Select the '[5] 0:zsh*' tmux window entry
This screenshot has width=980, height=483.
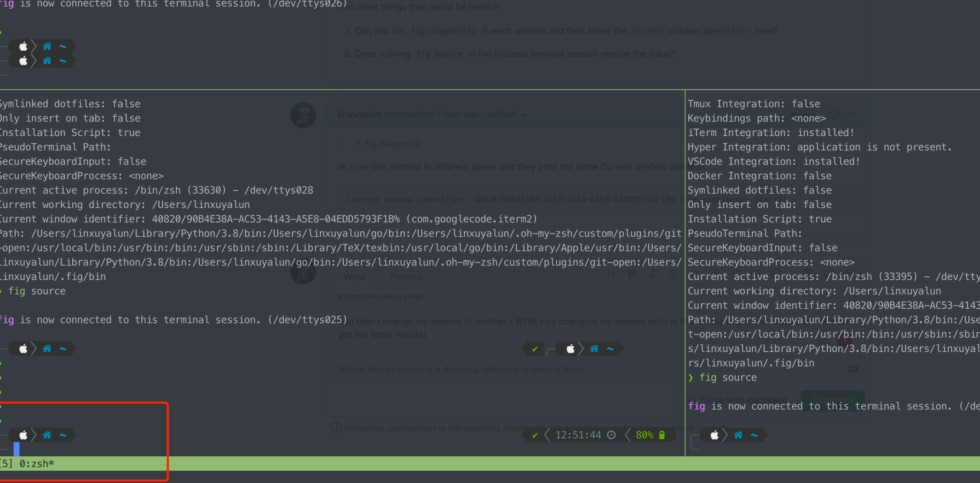tap(27, 464)
